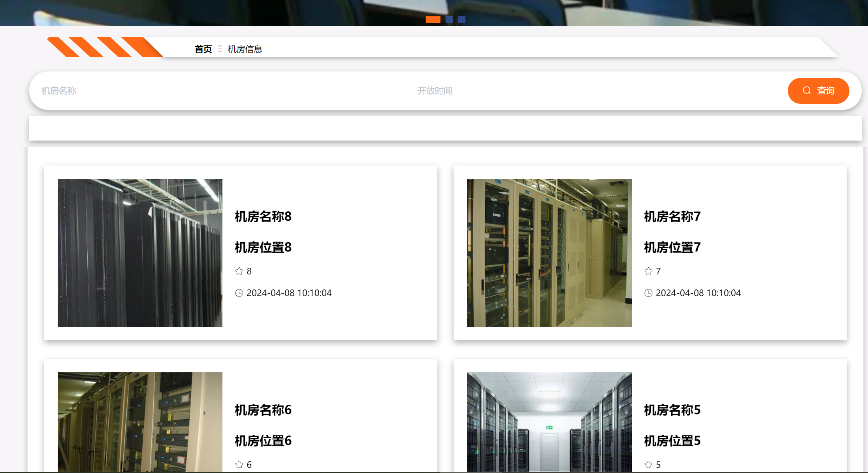Switch to second carousel slide indicator

coord(449,20)
